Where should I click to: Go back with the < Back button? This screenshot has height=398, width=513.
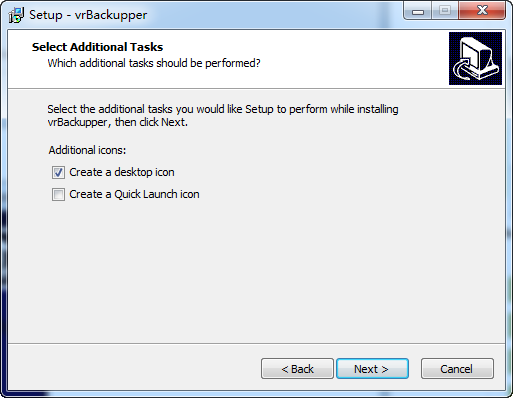(x=297, y=369)
